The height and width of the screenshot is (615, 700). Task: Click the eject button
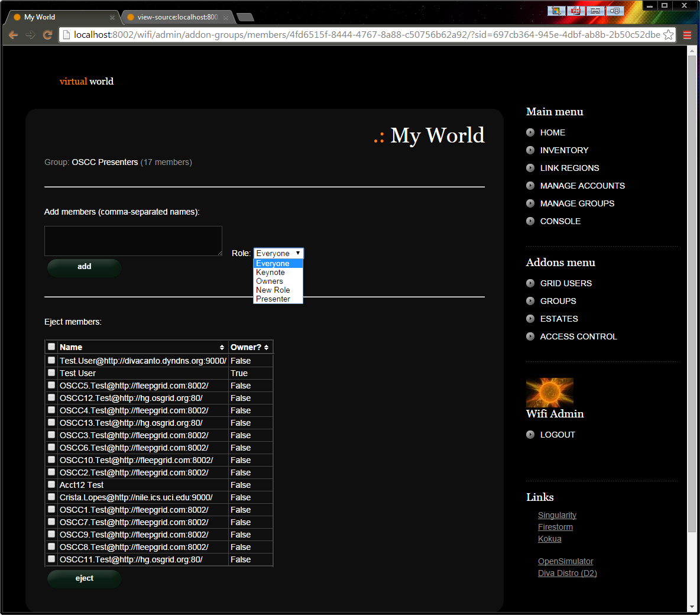coord(85,579)
